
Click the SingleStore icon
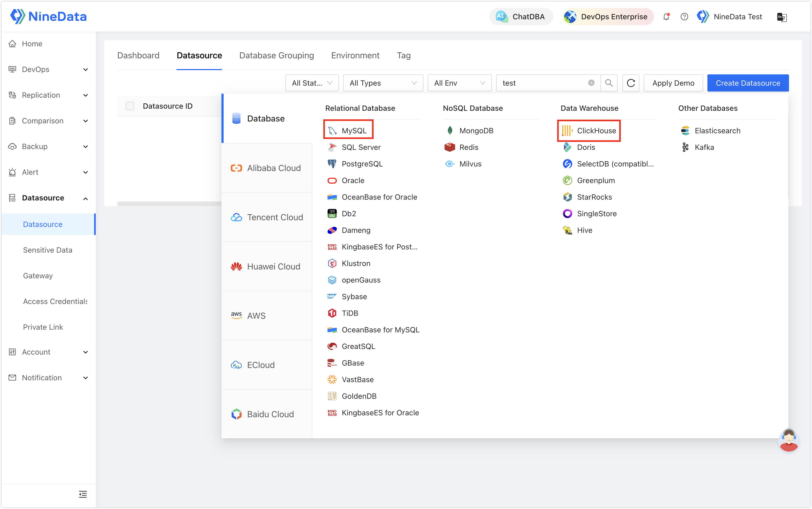[x=568, y=214]
